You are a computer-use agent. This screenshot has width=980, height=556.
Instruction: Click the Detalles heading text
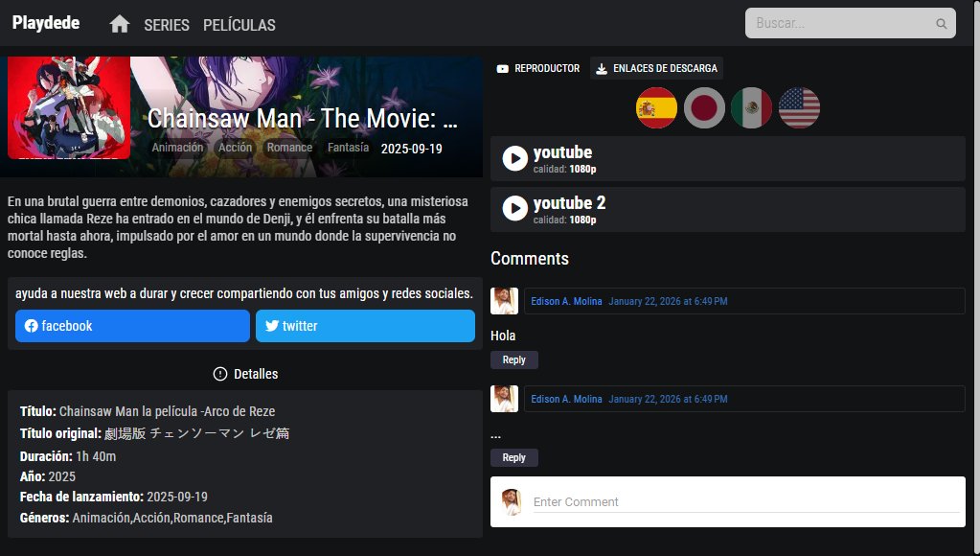pyautogui.click(x=256, y=374)
